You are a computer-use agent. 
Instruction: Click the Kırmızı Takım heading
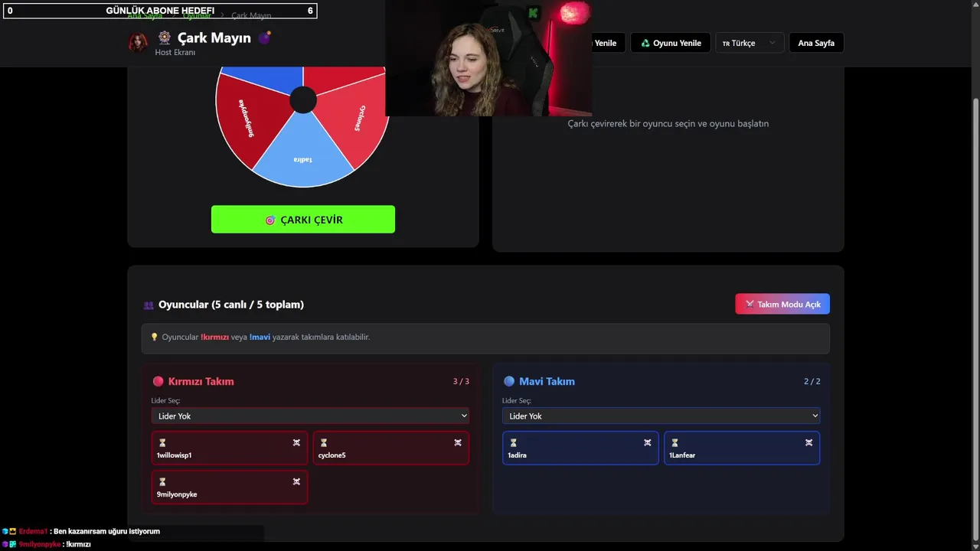point(201,381)
